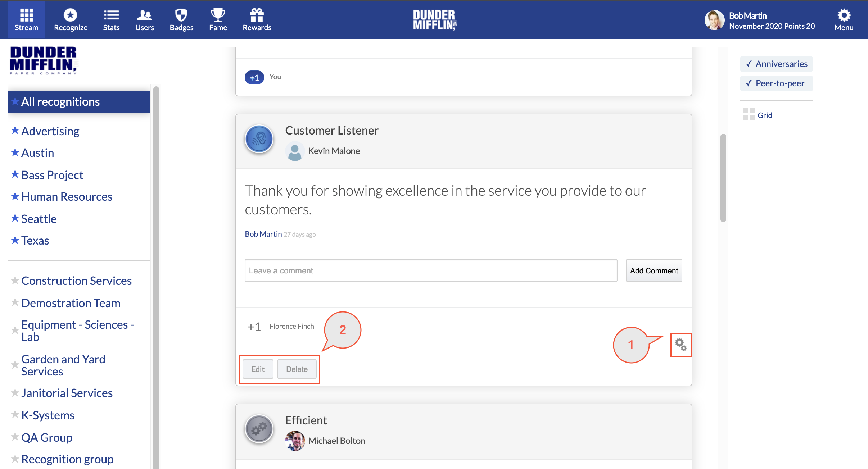Open the Austin group
The width and height of the screenshot is (868, 469).
pos(38,153)
